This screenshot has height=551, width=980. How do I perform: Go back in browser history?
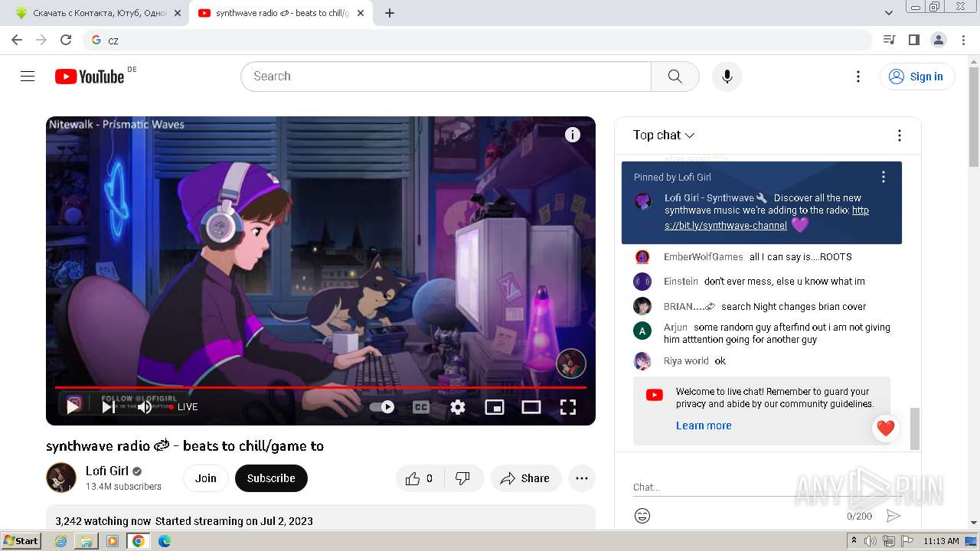pos(17,40)
